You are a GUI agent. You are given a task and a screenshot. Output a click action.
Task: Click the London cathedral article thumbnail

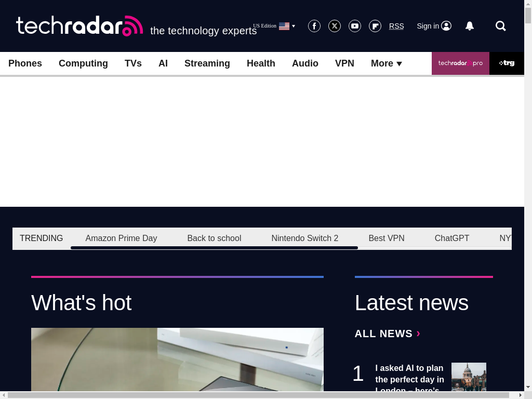pos(469,377)
